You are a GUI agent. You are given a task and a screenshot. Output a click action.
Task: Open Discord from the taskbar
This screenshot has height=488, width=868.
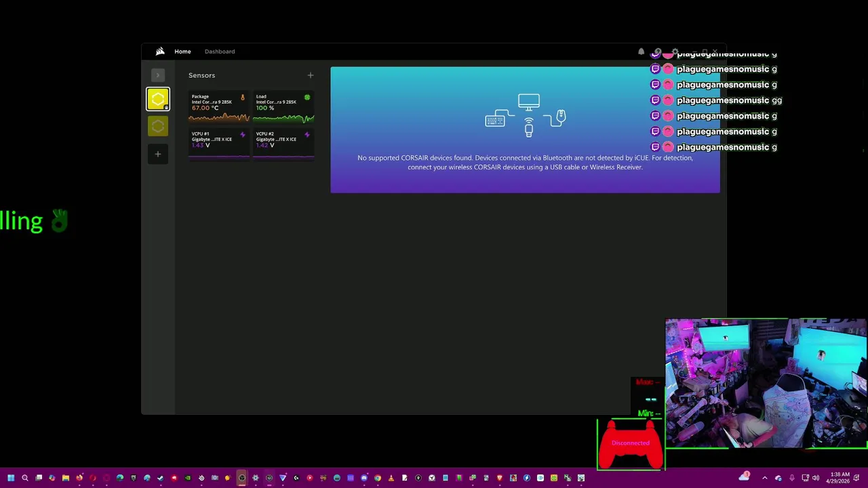[x=364, y=478]
